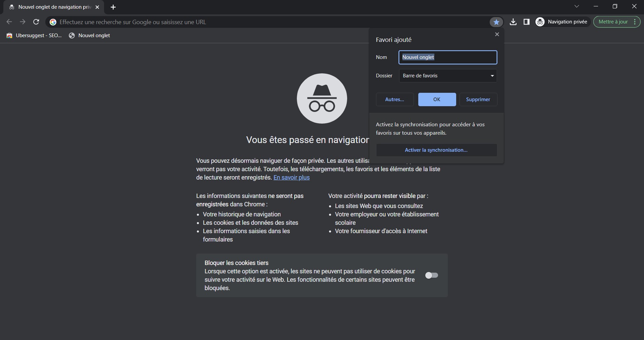Close the incognito tab with its X
This screenshot has width=644, height=340.
[97, 7]
